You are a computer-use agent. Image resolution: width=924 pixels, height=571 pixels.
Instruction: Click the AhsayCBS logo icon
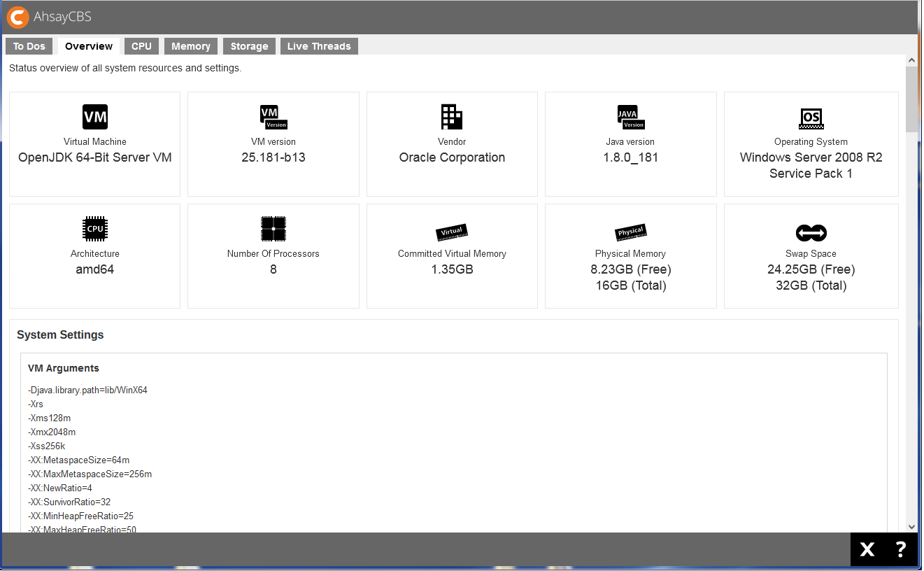(x=17, y=17)
